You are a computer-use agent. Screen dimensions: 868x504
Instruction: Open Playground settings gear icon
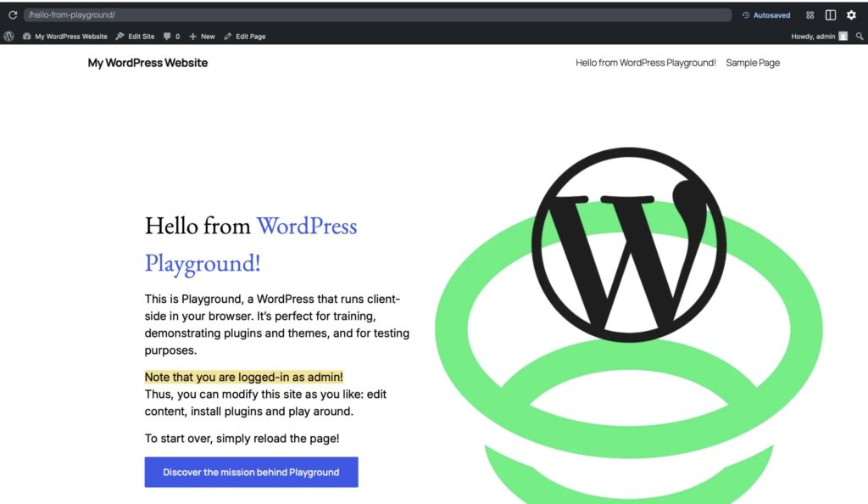pos(851,15)
